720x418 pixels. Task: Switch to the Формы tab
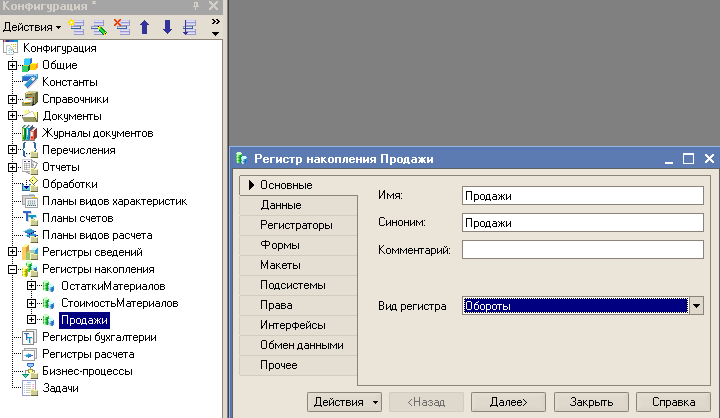298,245
